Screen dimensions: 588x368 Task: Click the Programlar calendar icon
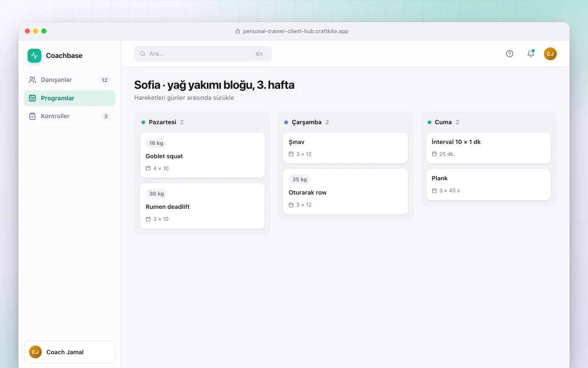tap(32, 98)
